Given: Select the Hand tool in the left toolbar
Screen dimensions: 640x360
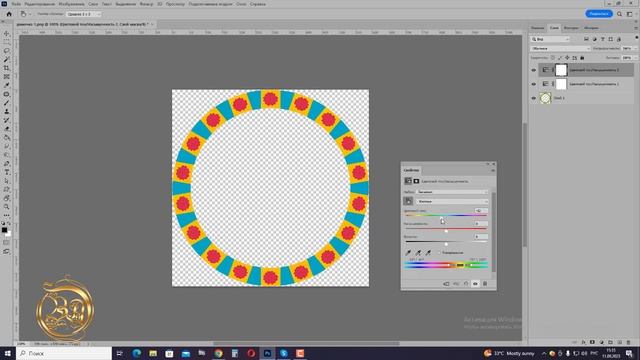Looking at the screenshot, I should point(7,198).
